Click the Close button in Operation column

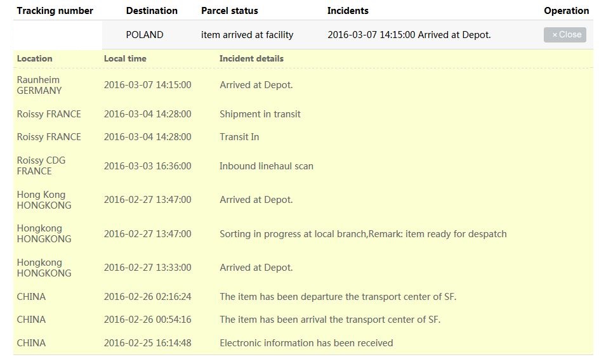click(x=565, y=35)
